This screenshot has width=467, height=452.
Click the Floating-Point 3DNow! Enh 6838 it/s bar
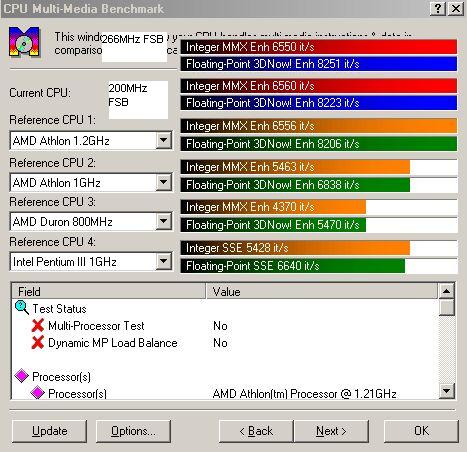click(x=319, y=185)
